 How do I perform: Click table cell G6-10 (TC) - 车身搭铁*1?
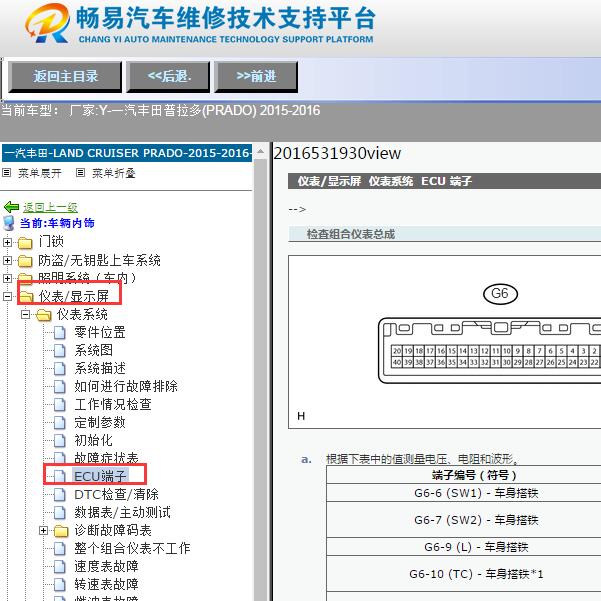point(476,574)
